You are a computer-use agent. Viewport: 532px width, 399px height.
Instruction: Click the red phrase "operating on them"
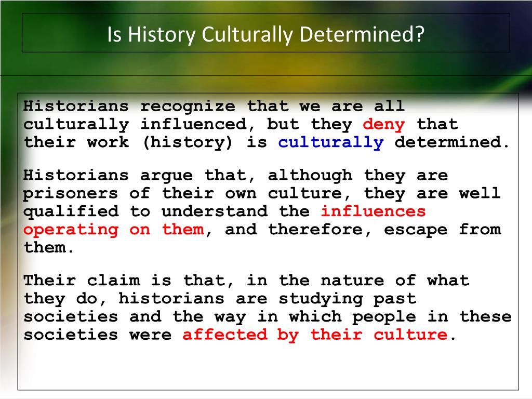(x=114, y=230)
